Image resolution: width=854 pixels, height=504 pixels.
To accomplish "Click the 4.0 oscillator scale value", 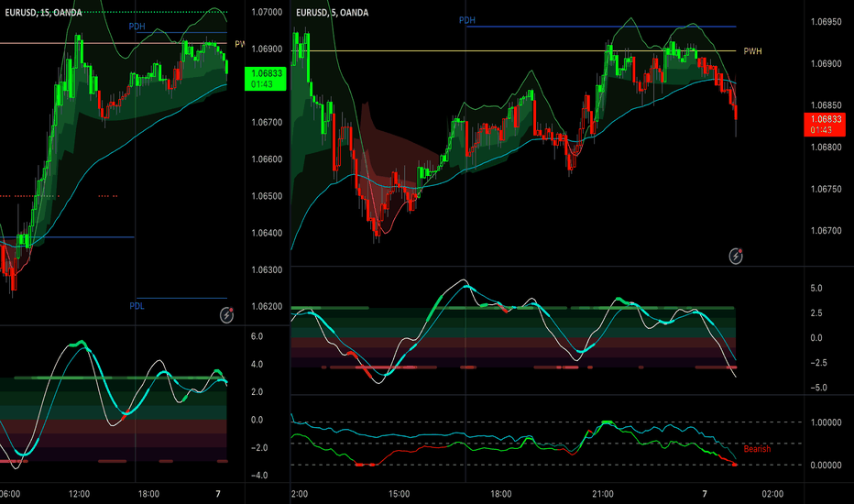I will click(257, 364).
